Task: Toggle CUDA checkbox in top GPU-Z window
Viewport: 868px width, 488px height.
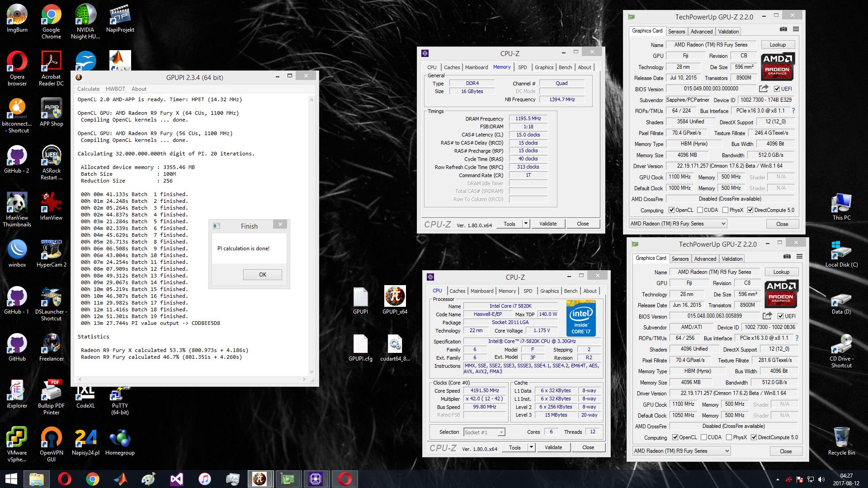Action: click(700, 210)
